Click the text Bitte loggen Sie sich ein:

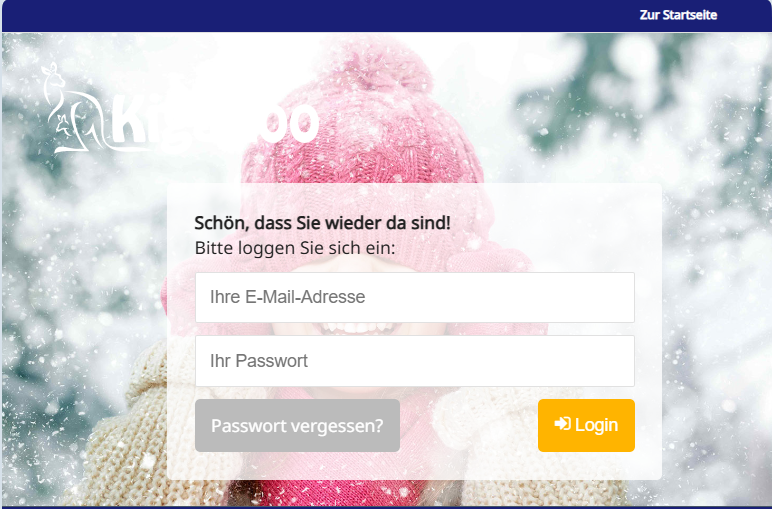[295, 248]
